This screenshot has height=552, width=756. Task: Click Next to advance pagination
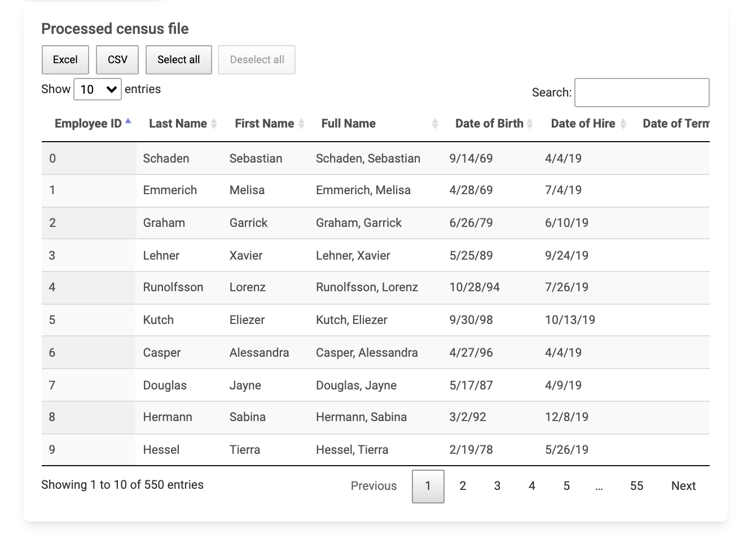tap(683, 486)
